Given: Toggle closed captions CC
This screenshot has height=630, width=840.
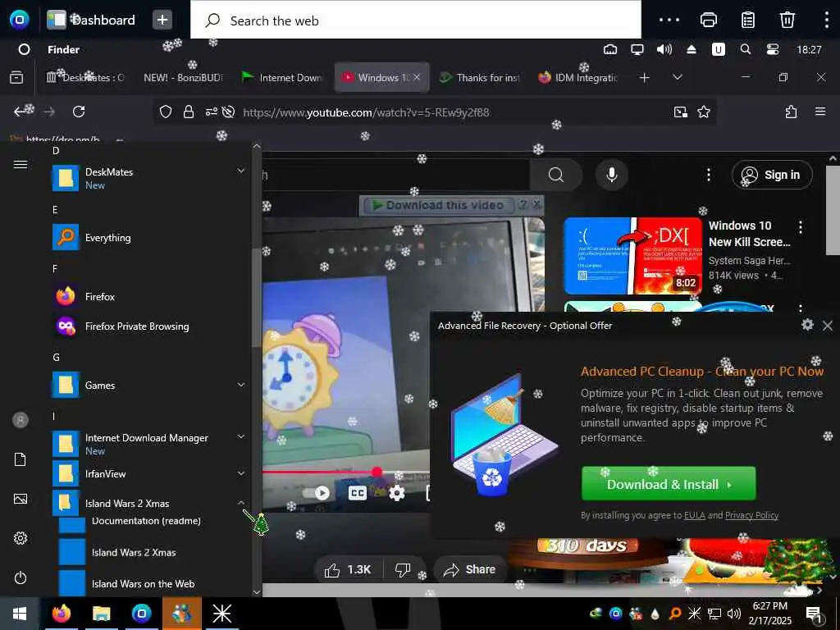Looking at the screenshot, I should tap(358, 493).
